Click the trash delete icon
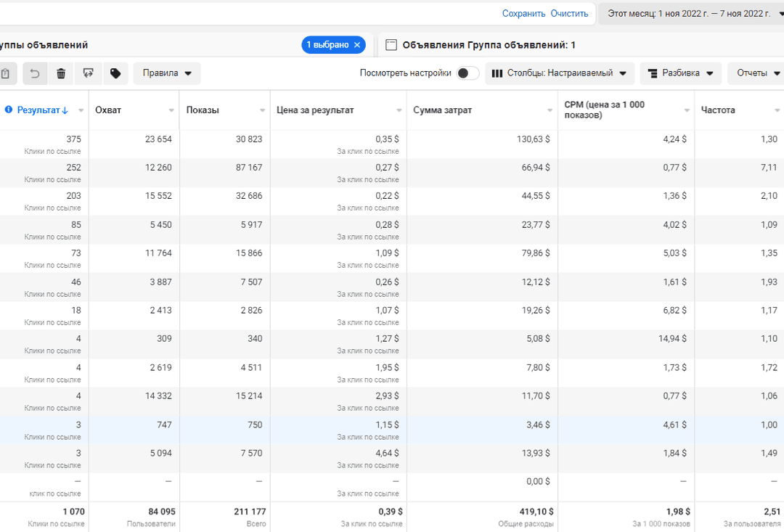 click(61, 73)
